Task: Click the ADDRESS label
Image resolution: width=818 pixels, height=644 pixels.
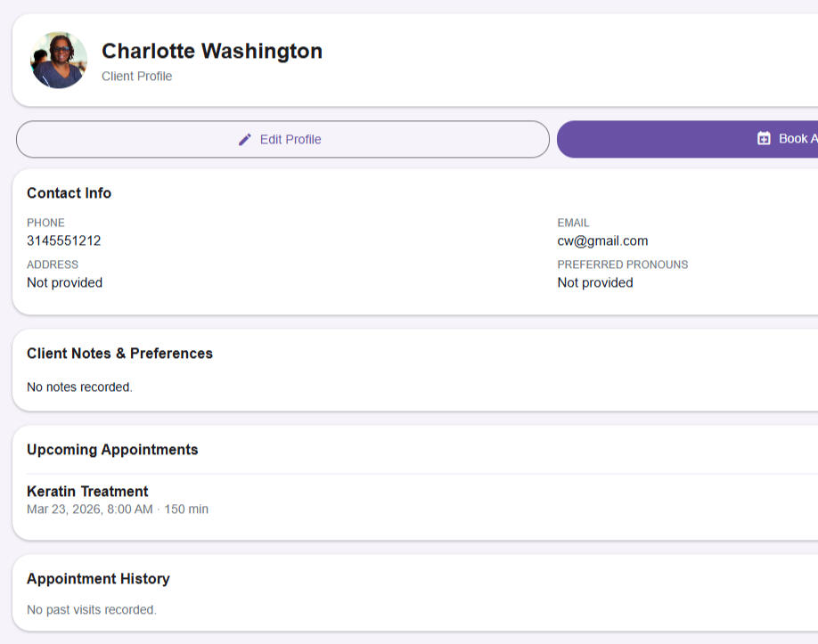Action: tap(53, 265)
